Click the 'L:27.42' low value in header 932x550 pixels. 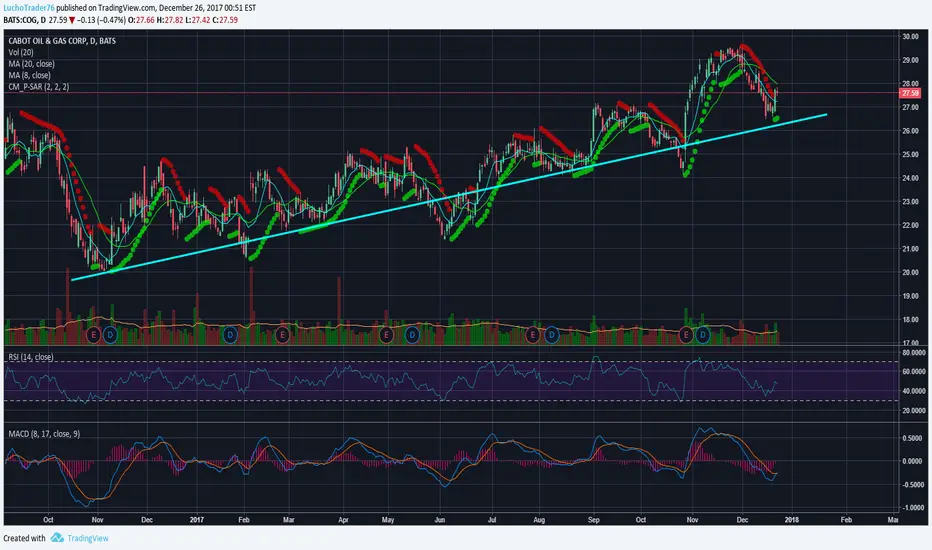click(x=198, y=20)
